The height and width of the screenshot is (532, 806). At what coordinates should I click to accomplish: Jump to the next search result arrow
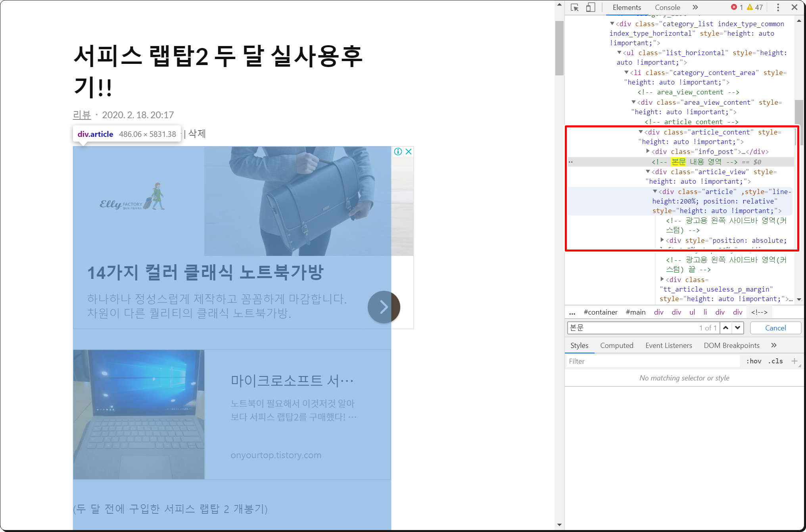pos(737,328)
